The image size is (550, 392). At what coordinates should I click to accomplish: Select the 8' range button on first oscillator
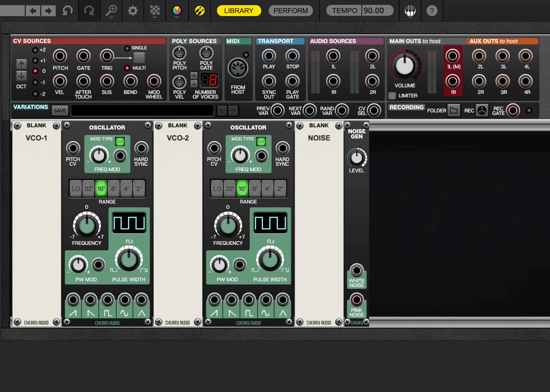(114, 189)
